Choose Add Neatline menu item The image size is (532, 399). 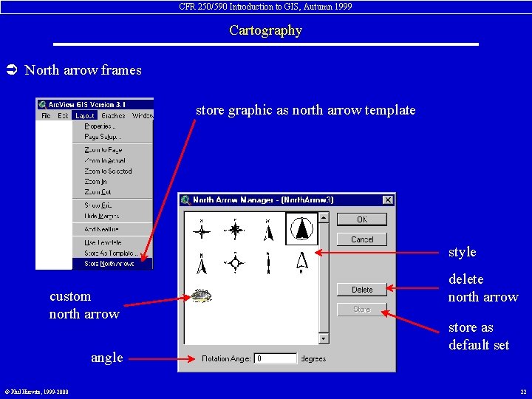pos(112,229)
